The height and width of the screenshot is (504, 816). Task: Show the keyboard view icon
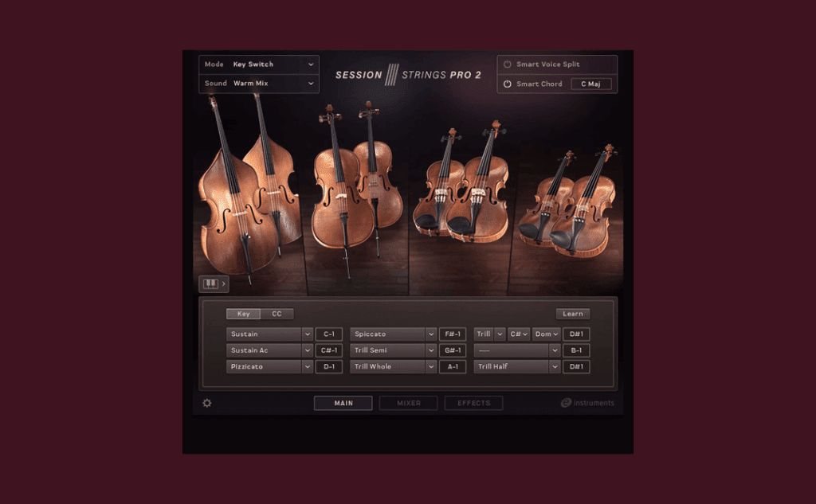214,283
